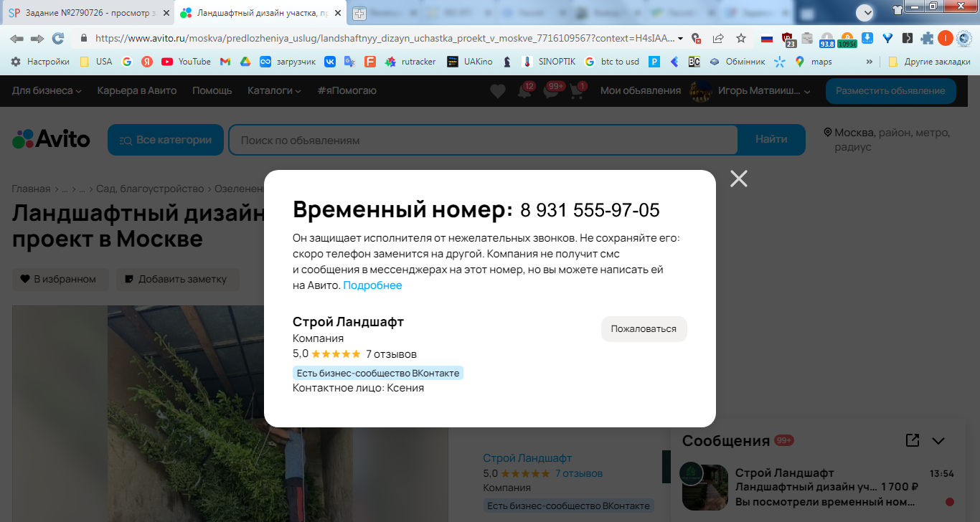This screenshot has height=522, width=980.
Task: Open the notifications bell with badge 12
Action: point(525,91)
